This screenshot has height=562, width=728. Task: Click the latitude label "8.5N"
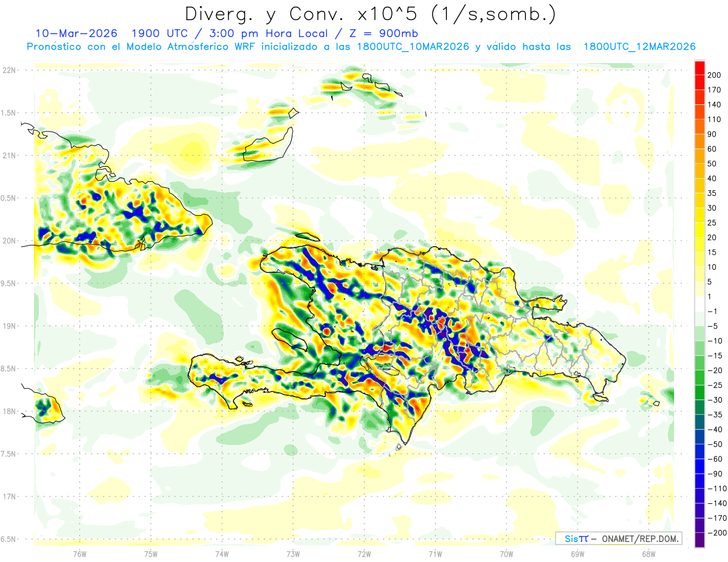click(x=9, y=369)
